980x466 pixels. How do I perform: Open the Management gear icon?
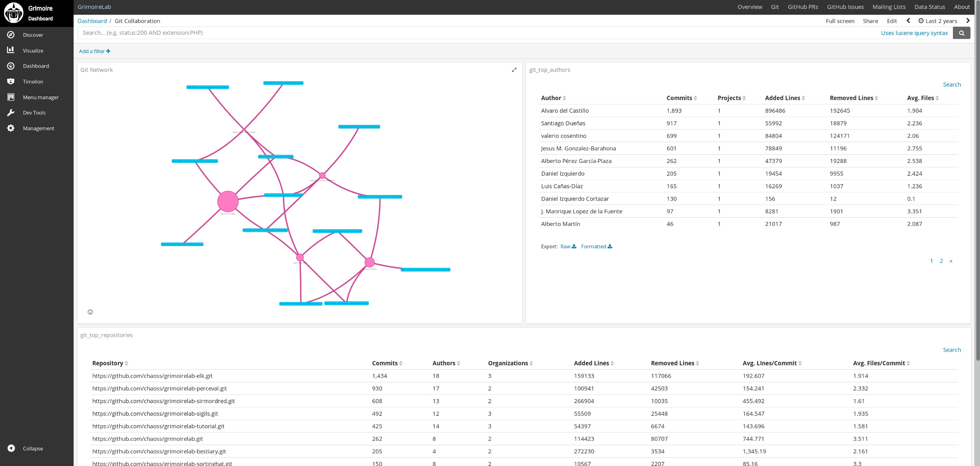pyautogui.click(x=11, y=128)
